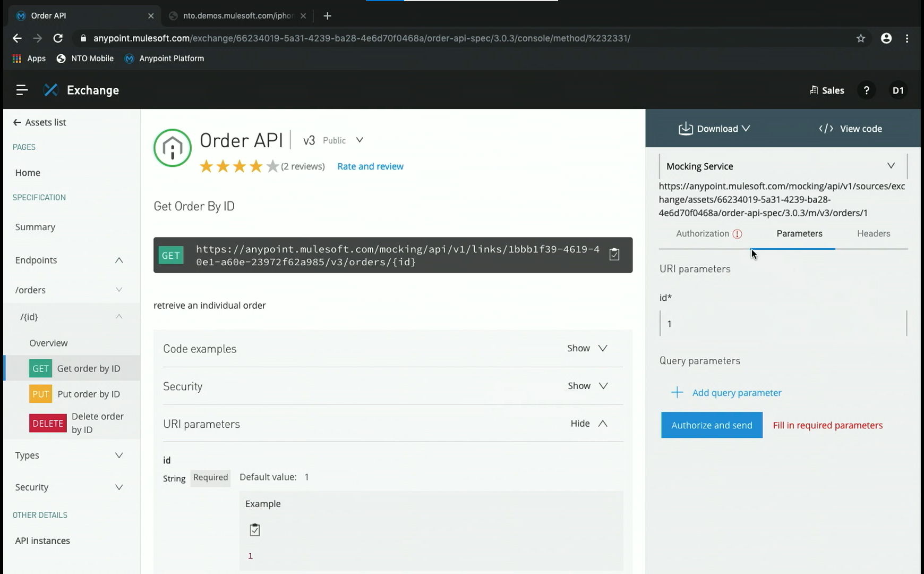924x574 pixels.
Task: Click the Download icon button
Action: pos(686,129)
